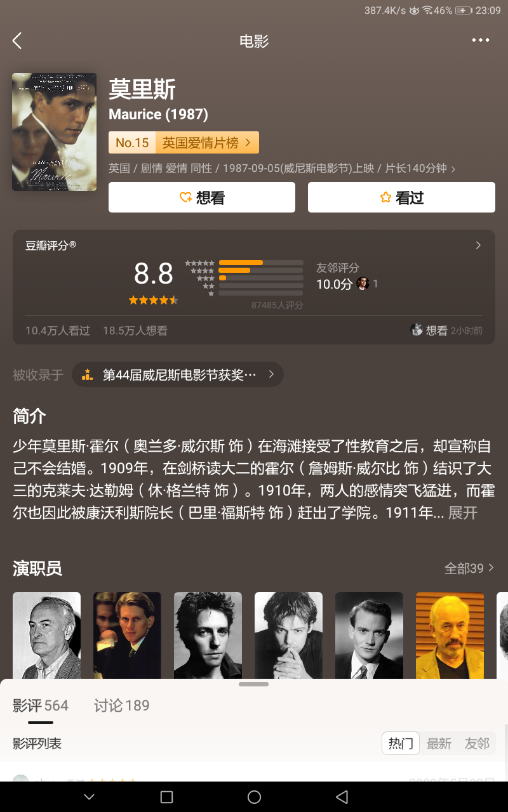Image resolution: width=508 pixels, height=812 pixels.
Task: Switch to the 讨论 189 tab
Action: (122, 705)
